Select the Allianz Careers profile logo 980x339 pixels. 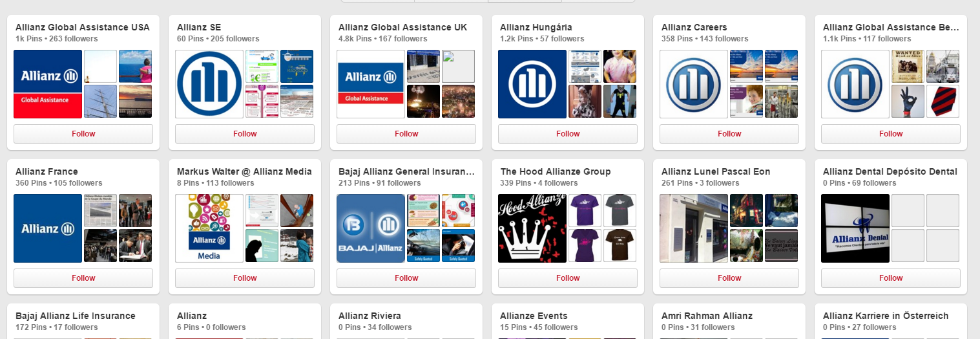click(x=694, y=84)
